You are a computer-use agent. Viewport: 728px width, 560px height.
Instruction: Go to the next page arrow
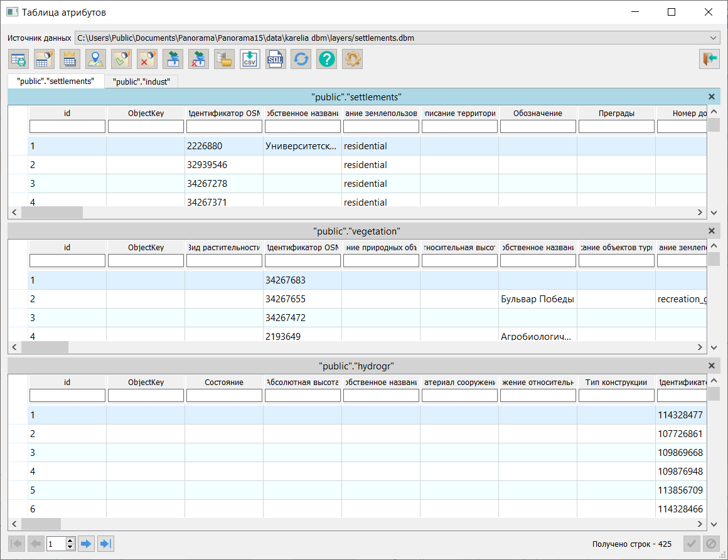click(x=86, y=544)
